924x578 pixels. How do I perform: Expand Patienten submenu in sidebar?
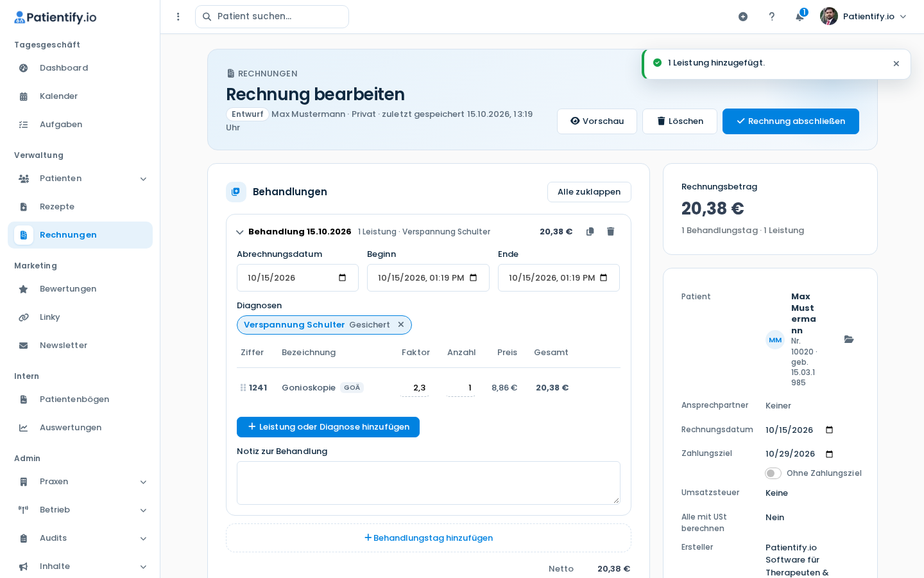pyautogui.click(x=143, y=179)
